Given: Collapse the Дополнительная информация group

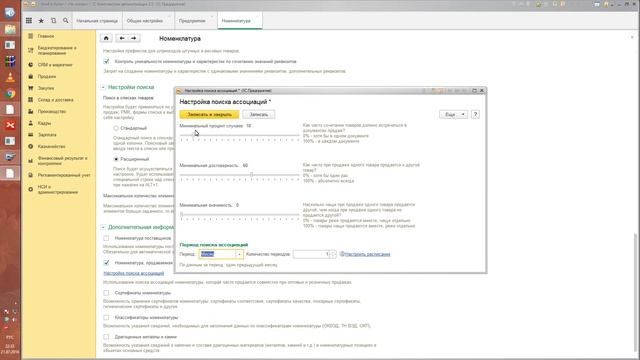Looking at the screenshot, I should click(x=103, y=227).
